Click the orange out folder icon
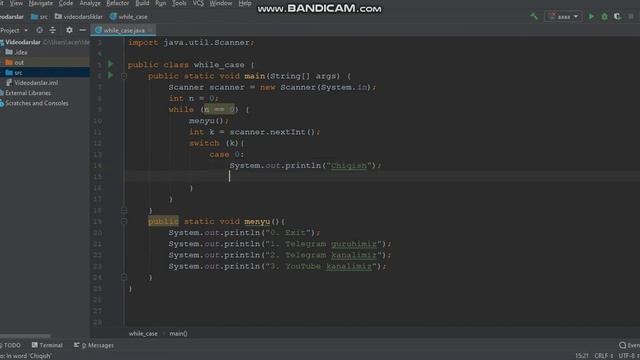The image size is (640, 360). (9, 62)
